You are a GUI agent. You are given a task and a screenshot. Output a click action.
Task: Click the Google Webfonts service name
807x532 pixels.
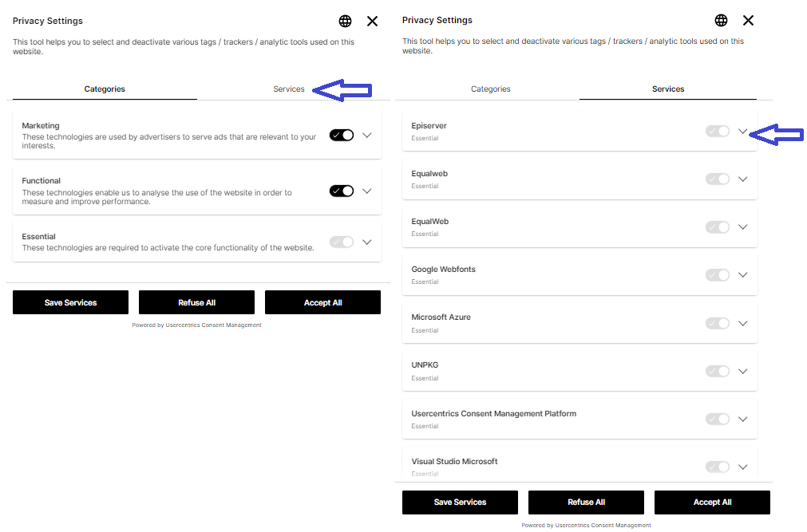click(443, 269)
